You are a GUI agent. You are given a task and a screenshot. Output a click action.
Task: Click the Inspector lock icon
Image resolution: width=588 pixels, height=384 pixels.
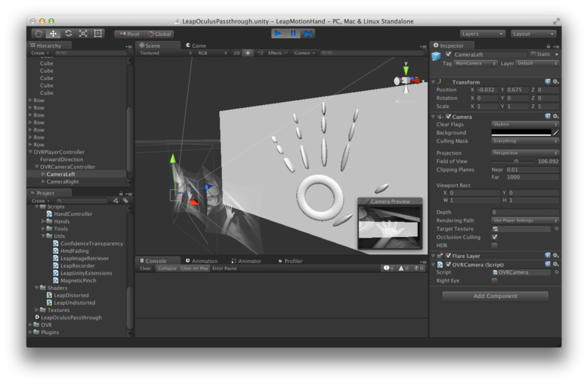coord(548,46)
